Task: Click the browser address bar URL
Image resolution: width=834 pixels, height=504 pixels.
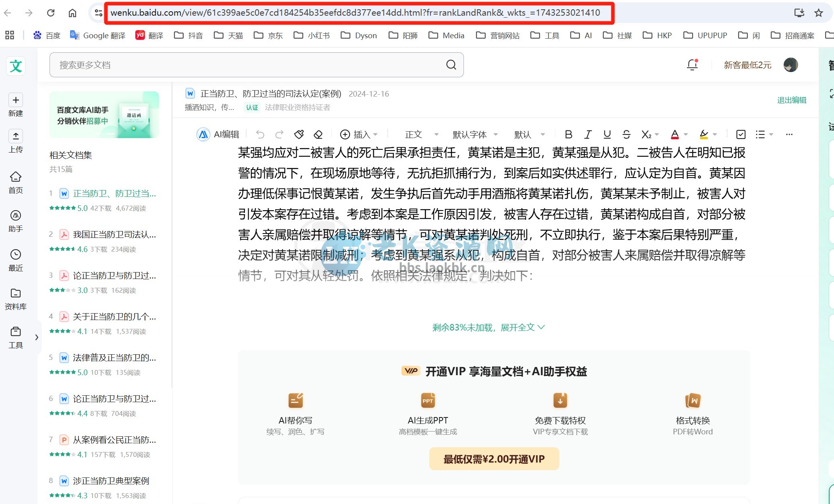Action: [355, 13]
